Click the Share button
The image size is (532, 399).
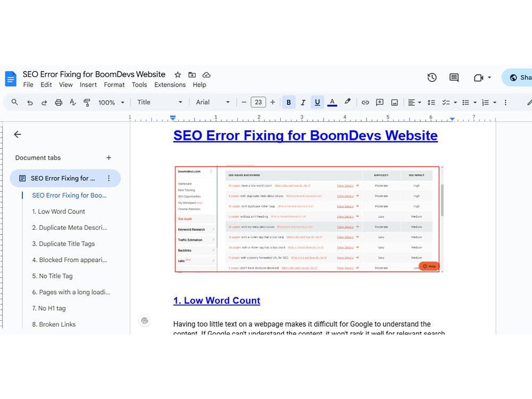[x=517, y=78]
